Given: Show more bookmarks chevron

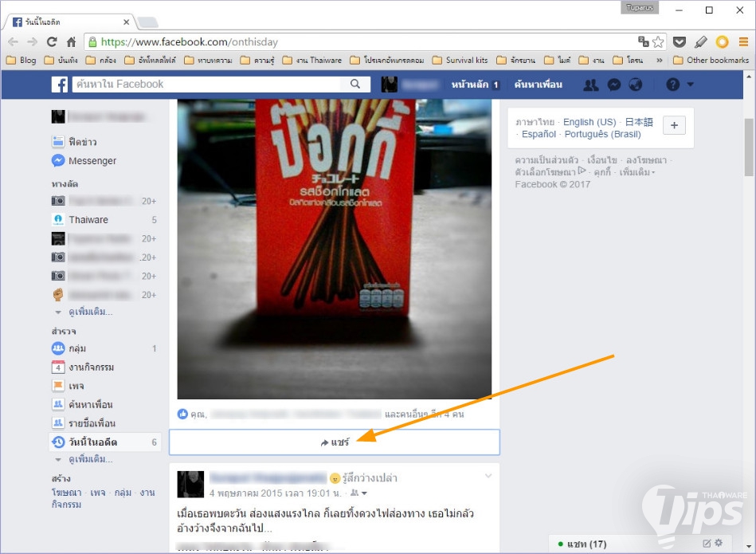Looking at the screenshot, I should coord(659,61).
